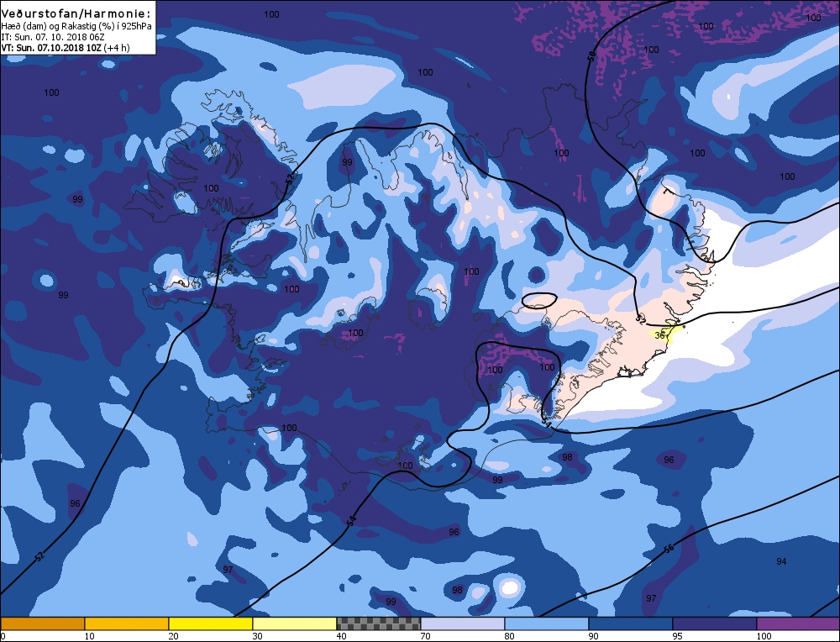Image resolution: width=840 pixels, height=642 pixels.
Task: Click the '95' tick label on the legend
Action: tap(678, 636)
